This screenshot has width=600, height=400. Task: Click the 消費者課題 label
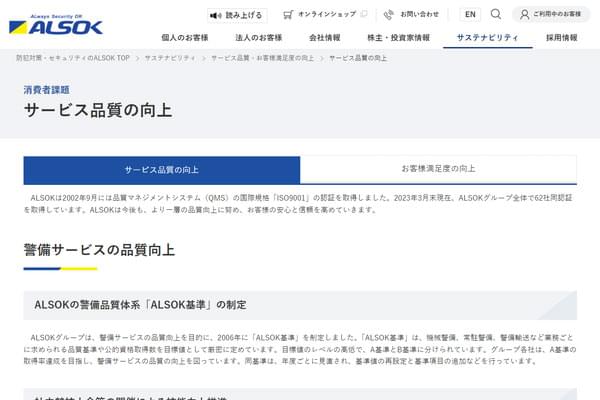[47, 90]
